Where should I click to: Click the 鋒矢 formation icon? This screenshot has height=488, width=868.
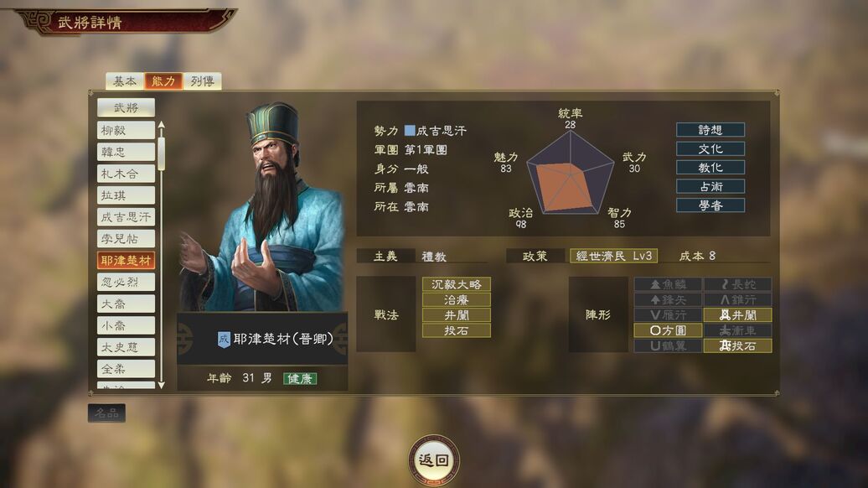click(668, 299)
